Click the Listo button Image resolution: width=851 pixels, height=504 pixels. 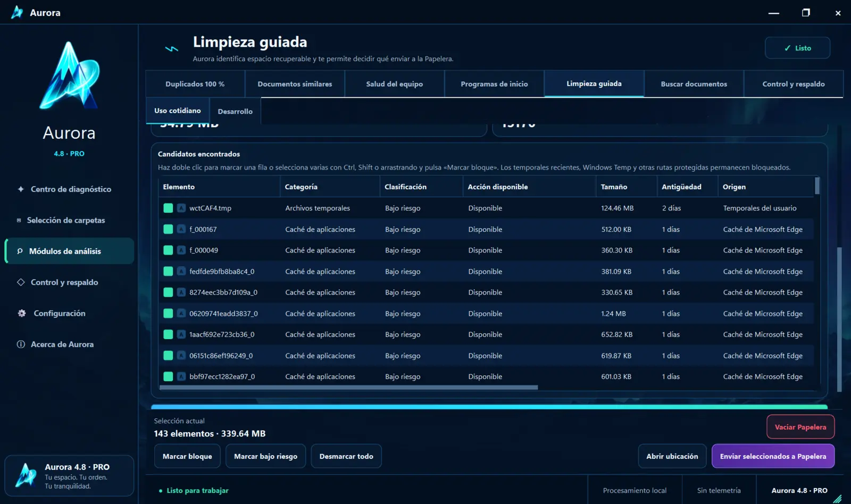797,48
